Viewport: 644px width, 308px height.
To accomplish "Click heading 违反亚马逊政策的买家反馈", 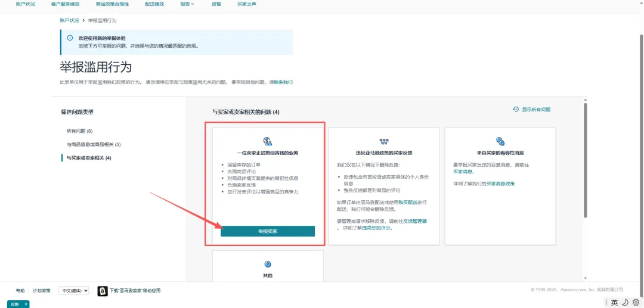I will (384, 153).
